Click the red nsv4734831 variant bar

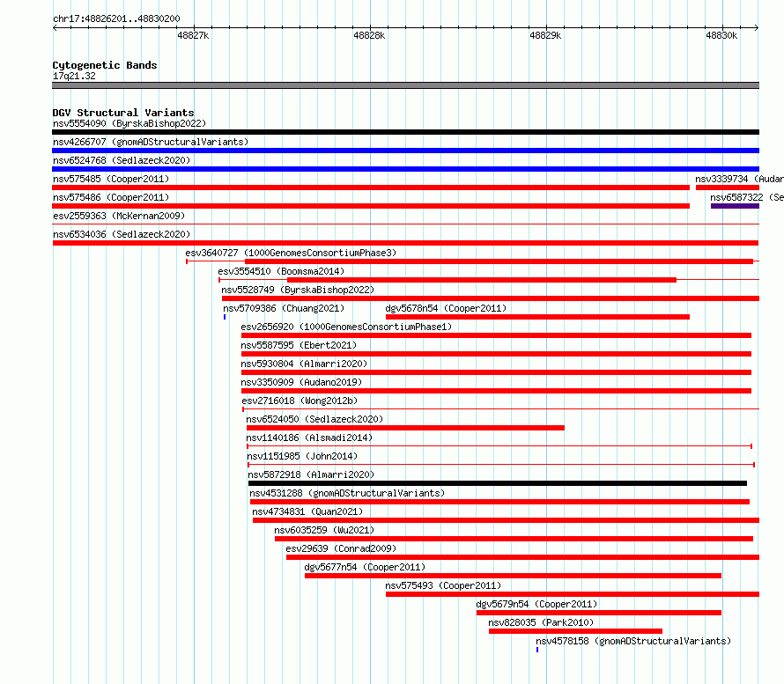click(506, 520)
